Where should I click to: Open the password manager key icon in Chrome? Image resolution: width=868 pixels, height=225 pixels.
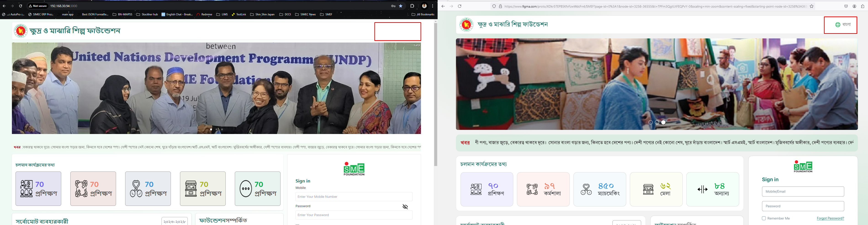click(393, 6)
